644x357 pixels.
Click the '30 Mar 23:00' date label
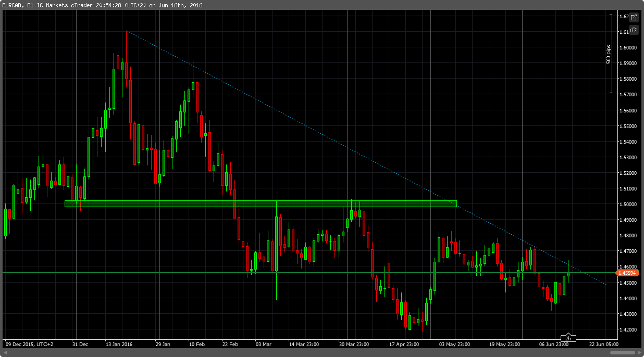click(x=354, y=344)
